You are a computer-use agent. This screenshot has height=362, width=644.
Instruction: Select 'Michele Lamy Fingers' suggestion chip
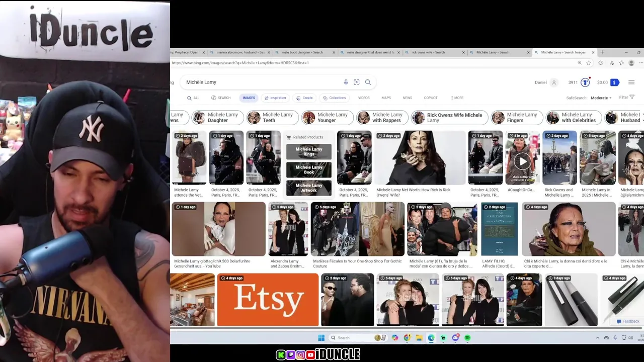[517, 118]
